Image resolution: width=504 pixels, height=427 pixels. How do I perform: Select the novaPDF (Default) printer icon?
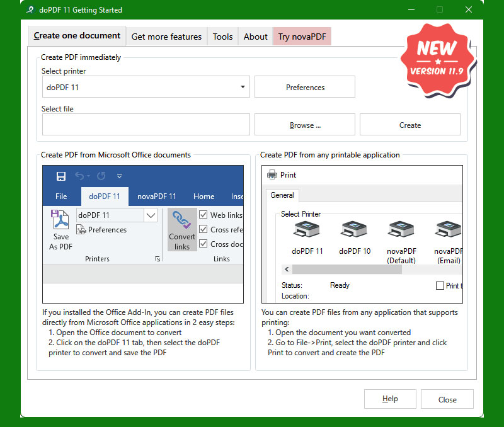401,229
